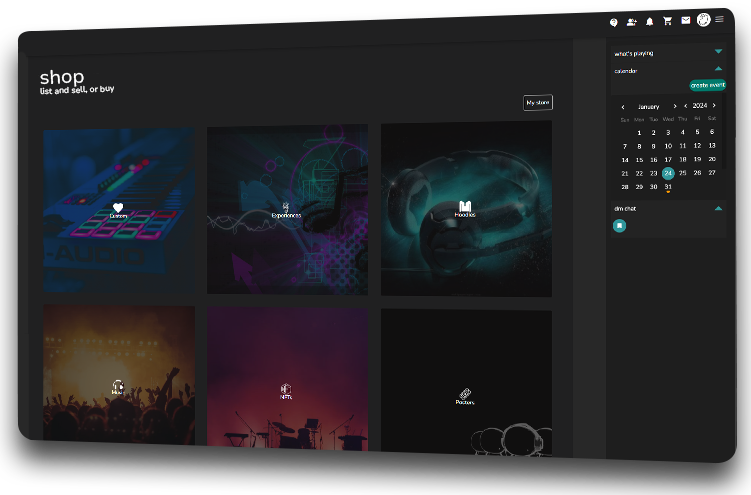
Task: Go to previous month in calendar
Action: pyautogui.click(x=623, y=106)
